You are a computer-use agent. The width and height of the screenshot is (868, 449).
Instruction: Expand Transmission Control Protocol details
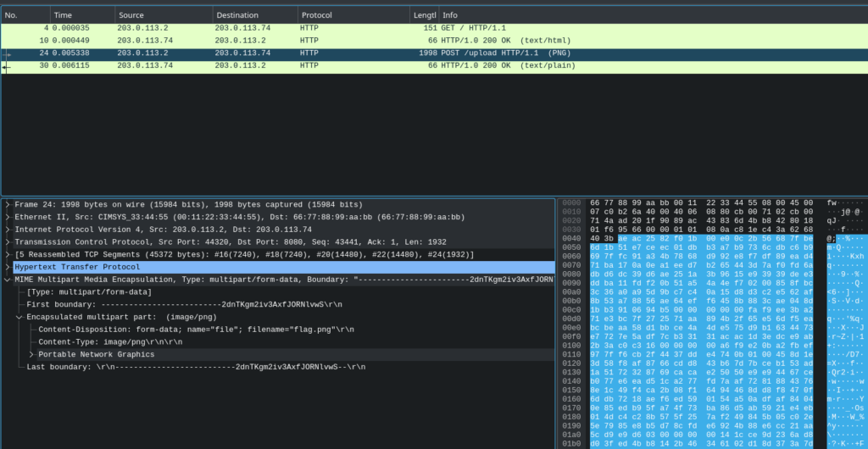click(8, 242)
